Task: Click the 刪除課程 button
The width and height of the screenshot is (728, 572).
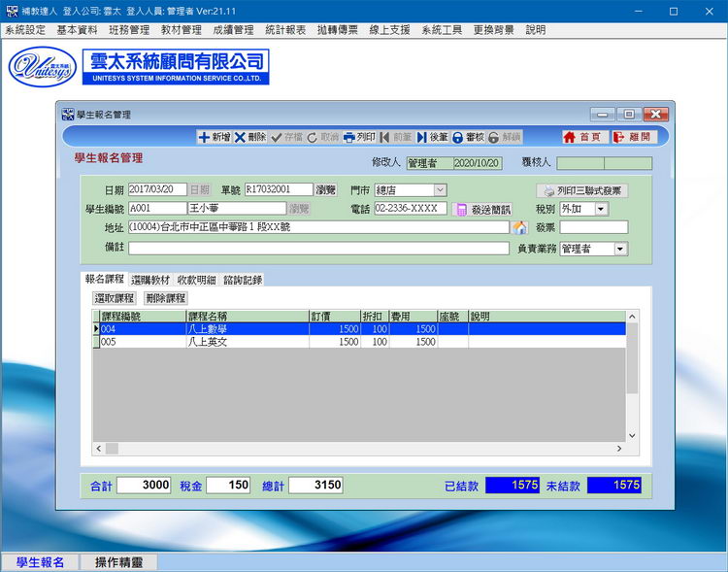Action: click(165, 298)
